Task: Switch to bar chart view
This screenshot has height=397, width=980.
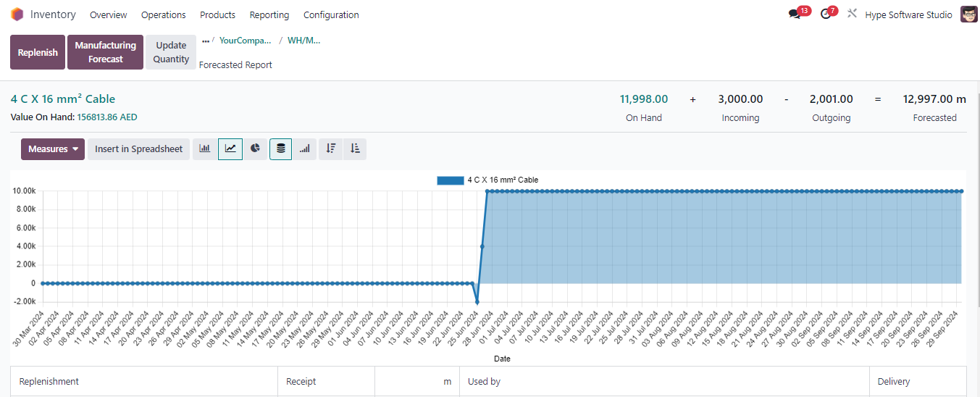Action: pos(205,149)
